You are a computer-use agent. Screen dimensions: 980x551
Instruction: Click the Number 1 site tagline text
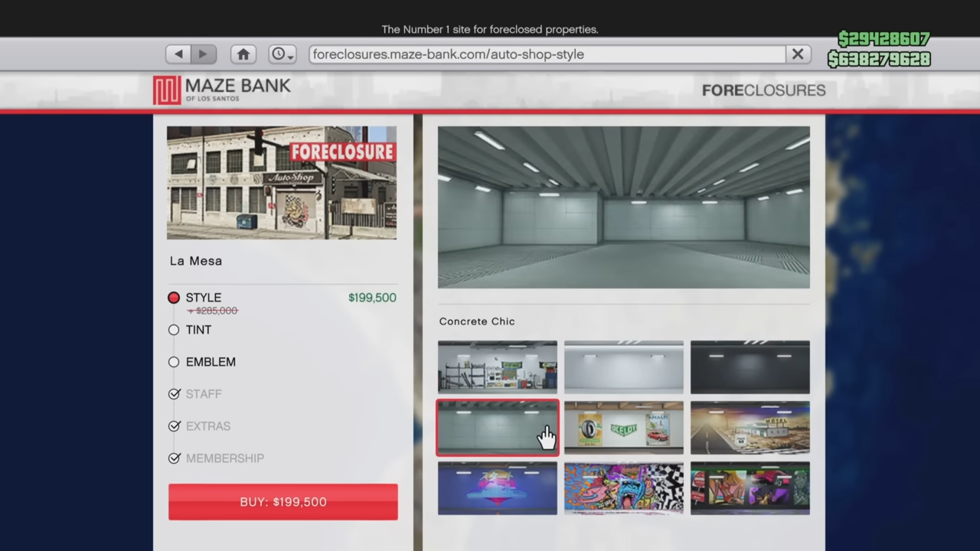pyautogui.click(x=490, y=29)
